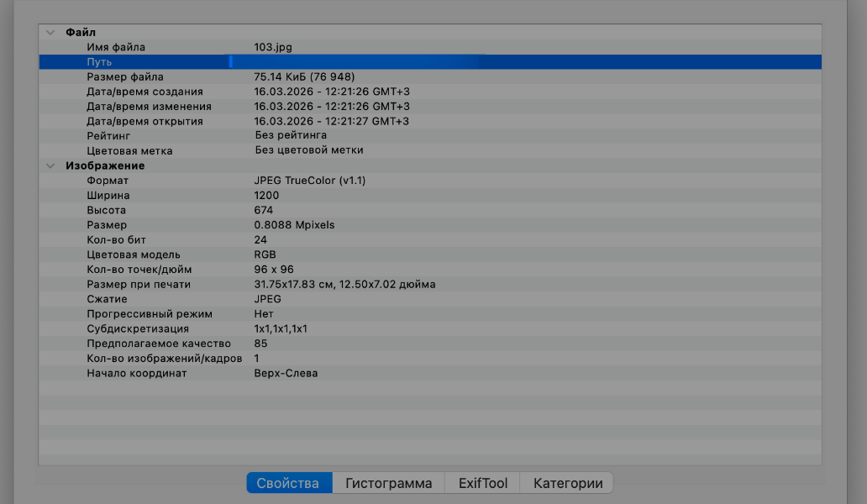The image size is (867, 504).
Task: Select the Дата/время изменения row
Action: point(149,107)
